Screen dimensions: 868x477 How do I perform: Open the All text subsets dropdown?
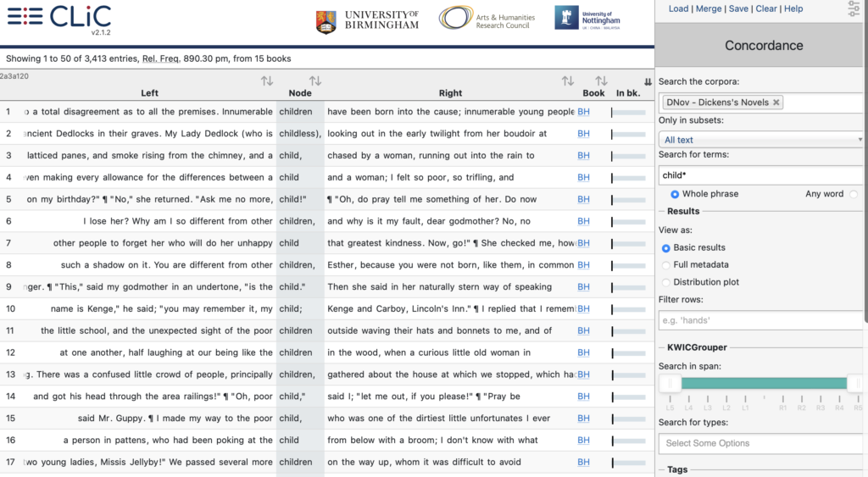pyautogui.click(x=760, y=140)
